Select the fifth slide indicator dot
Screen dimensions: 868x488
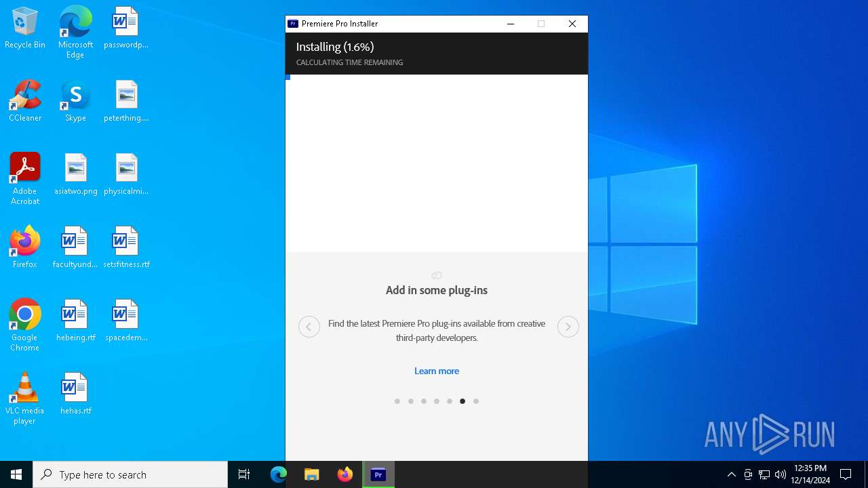(x=450, y=401)
